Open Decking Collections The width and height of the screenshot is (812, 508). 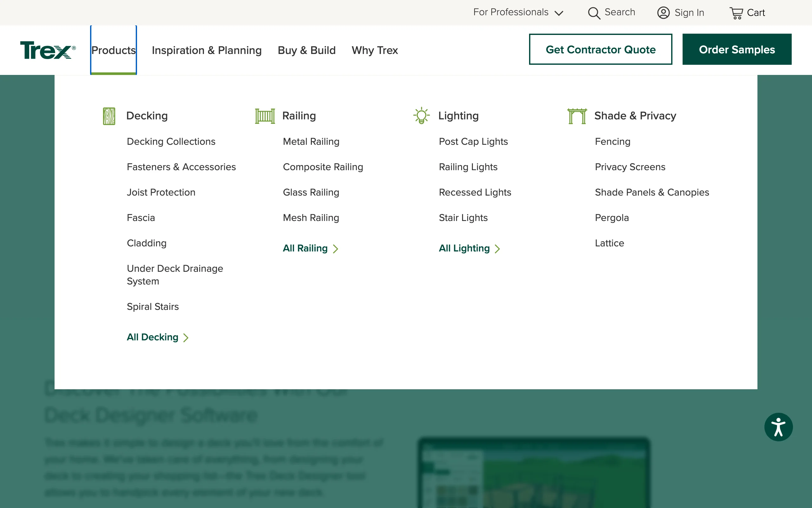click(x=171, y=142)
